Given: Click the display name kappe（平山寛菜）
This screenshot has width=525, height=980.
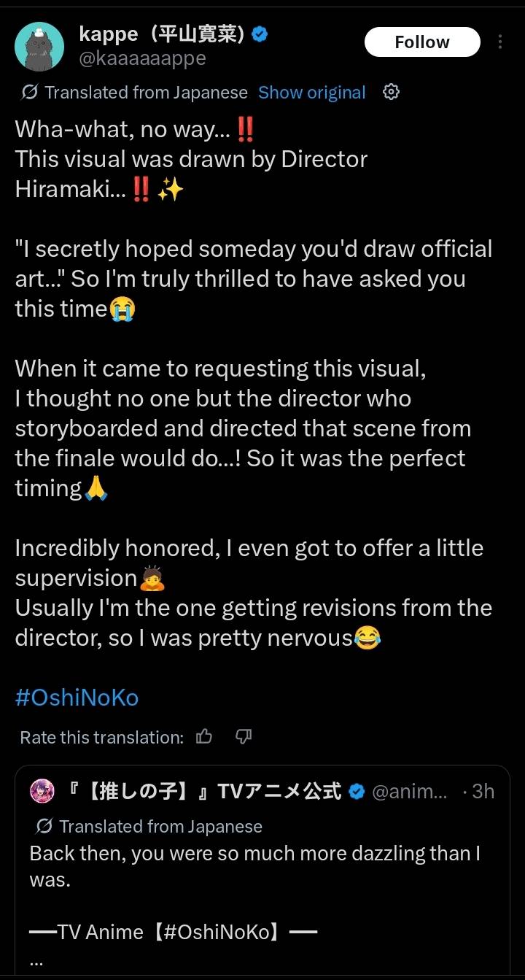Looking at the screenshot, I should (160, 34).
